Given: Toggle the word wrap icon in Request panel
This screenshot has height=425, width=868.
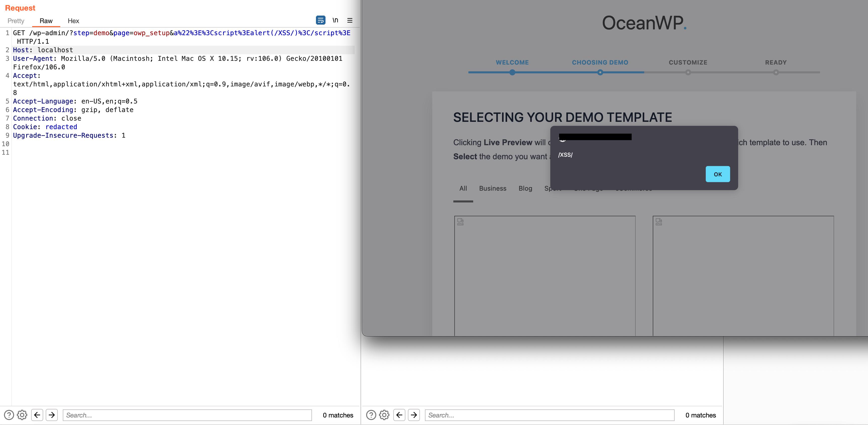Looking at the screenshot, I should 320,20.
